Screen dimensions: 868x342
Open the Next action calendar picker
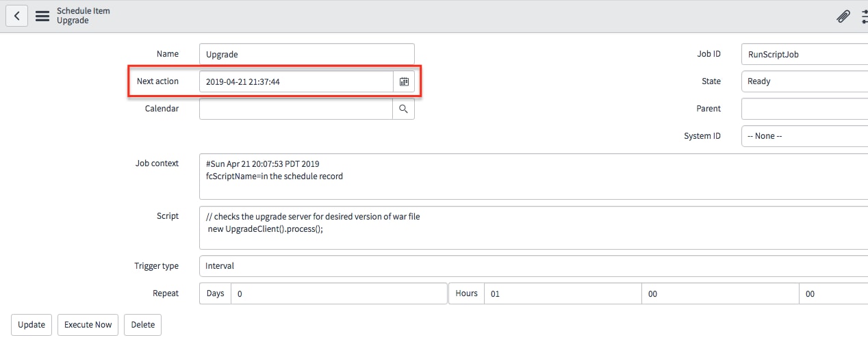click(x=404, y=81)
